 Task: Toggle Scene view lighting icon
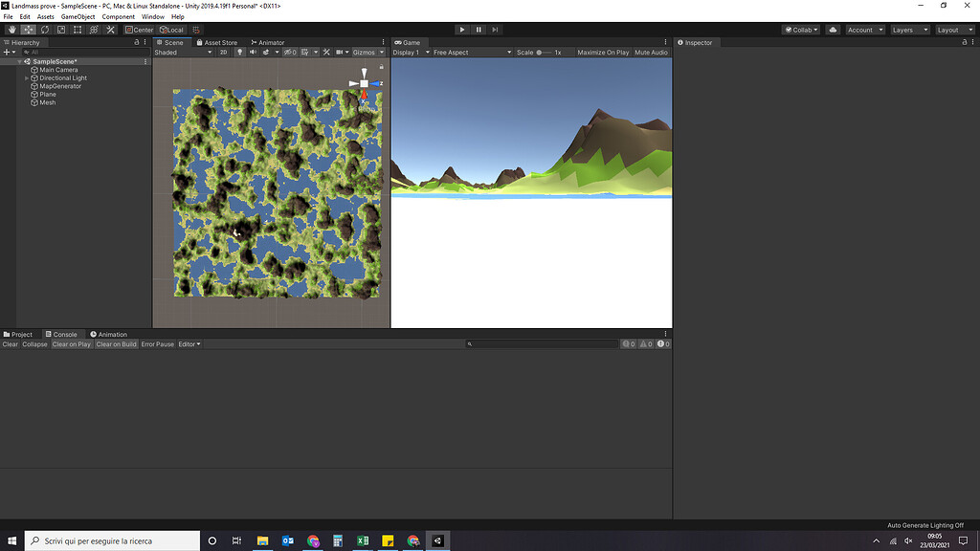coord(240,53)
